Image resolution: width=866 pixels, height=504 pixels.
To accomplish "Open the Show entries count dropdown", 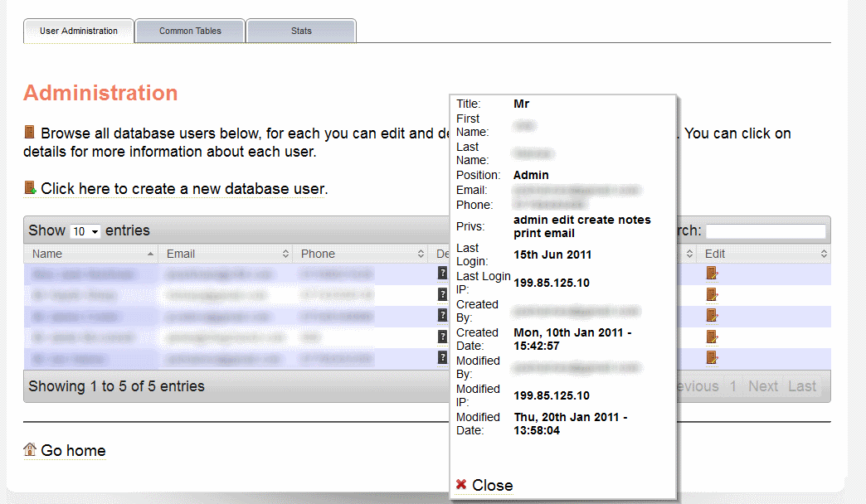I will (85, 231).
